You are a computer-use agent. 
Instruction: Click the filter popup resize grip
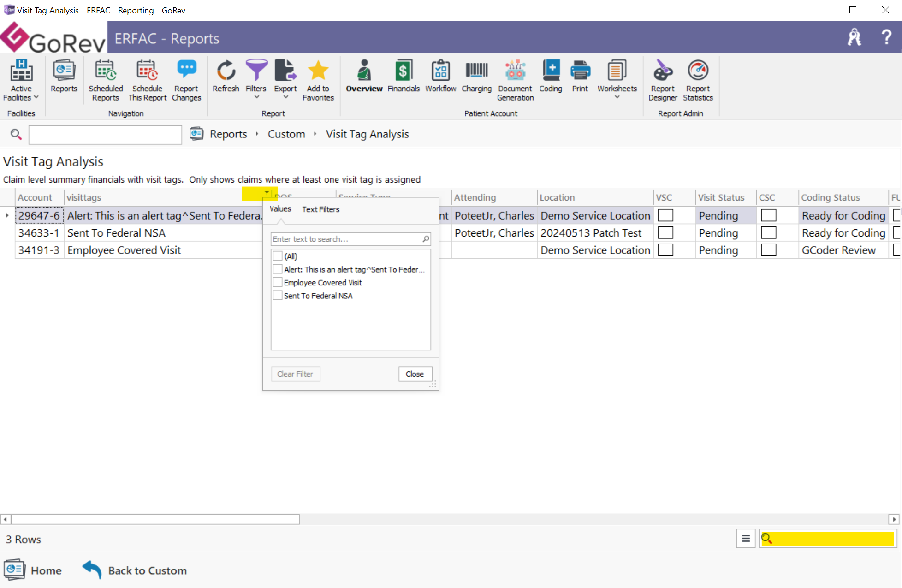pyautogui.click(x=433, y=384)
